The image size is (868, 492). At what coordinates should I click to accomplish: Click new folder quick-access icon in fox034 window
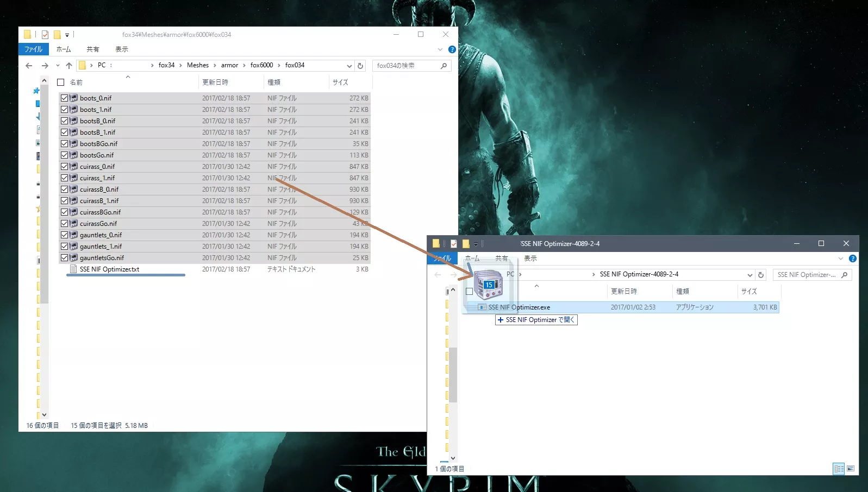tap(57, 35)
